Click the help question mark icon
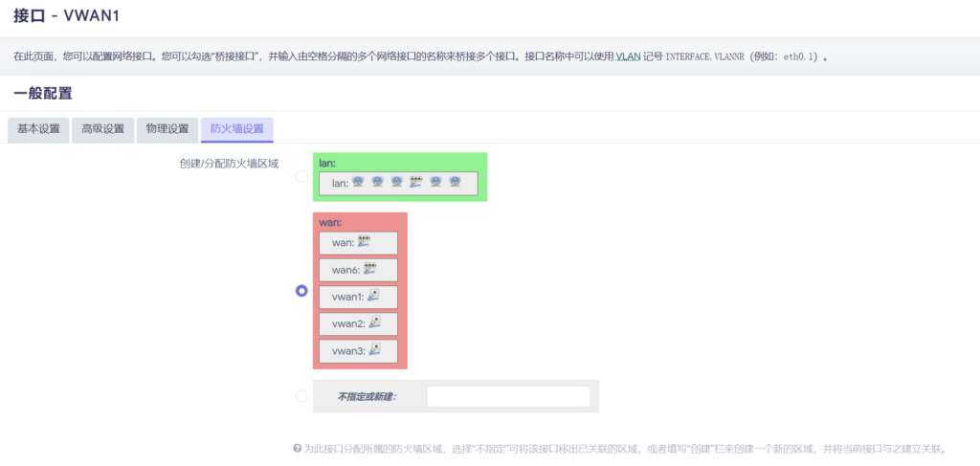The width and height of the screenshot is (980, 466). [x=297, y=449]
